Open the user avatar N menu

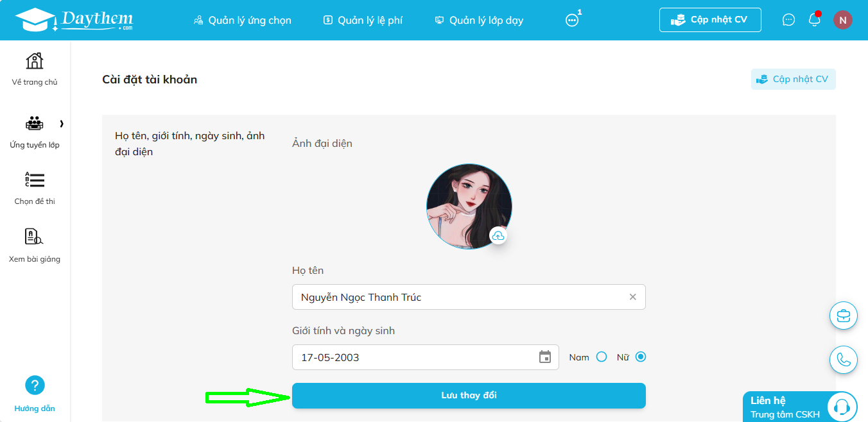(842, 20)
